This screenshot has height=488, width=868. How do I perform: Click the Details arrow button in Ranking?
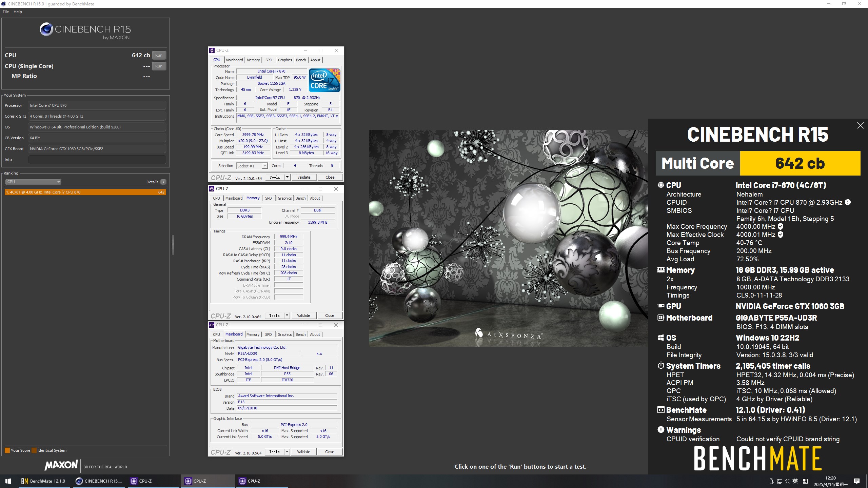[x=163, y=182]
